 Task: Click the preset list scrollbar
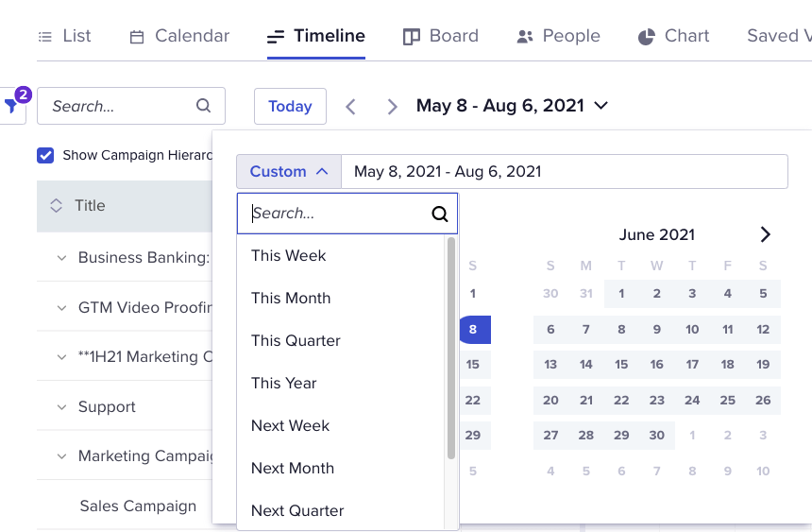pos(451,348)
